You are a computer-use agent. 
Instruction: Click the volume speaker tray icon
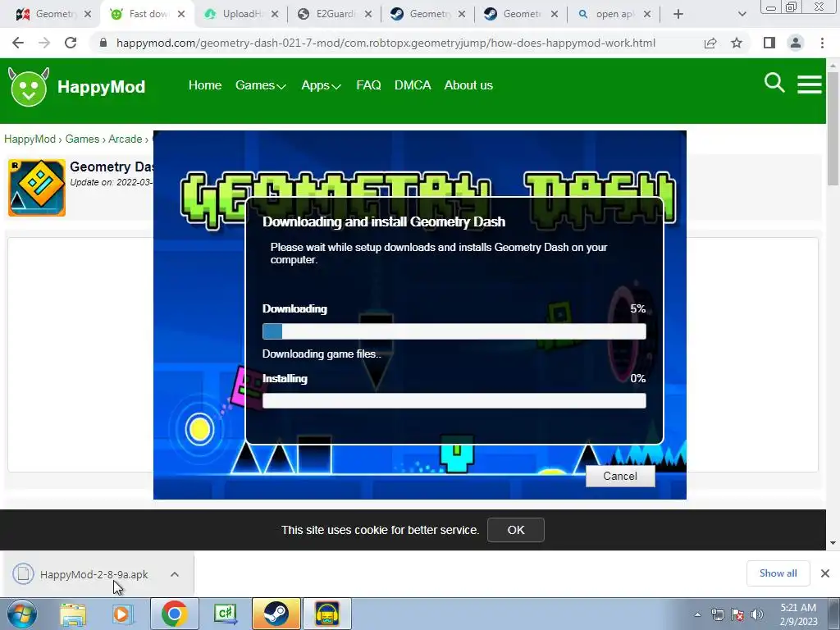coord(756,614)
